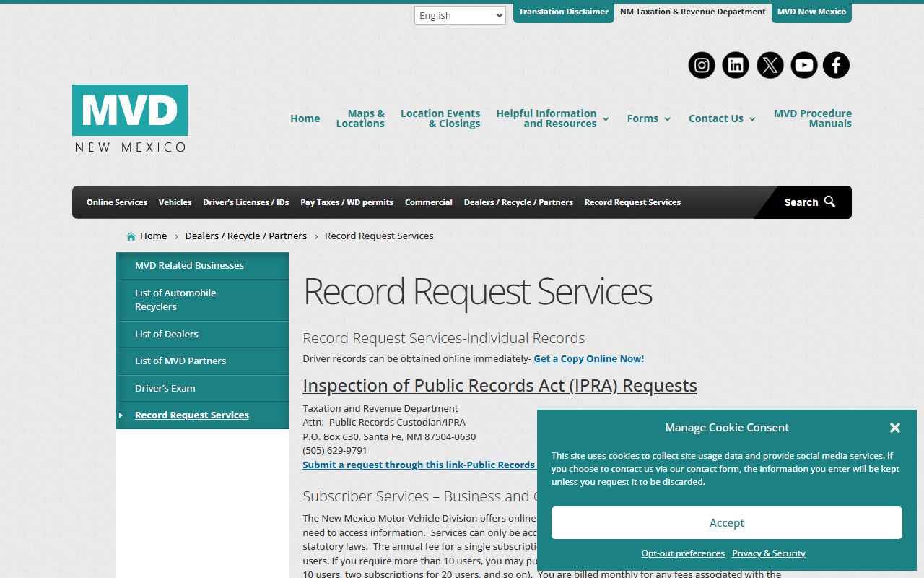Image resolution: width=924 pixels, height=578 pixels.
Task: Click the search magnifier icon
Action: [829, 202]
